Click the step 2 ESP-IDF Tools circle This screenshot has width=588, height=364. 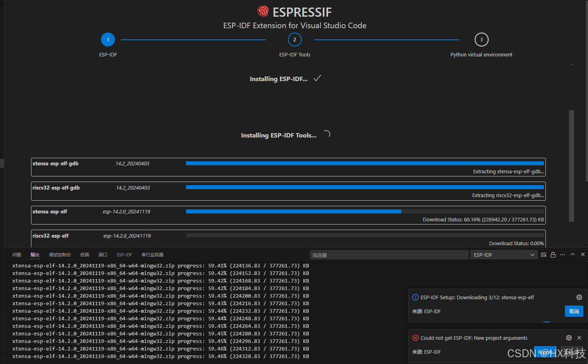coord(295,40)
